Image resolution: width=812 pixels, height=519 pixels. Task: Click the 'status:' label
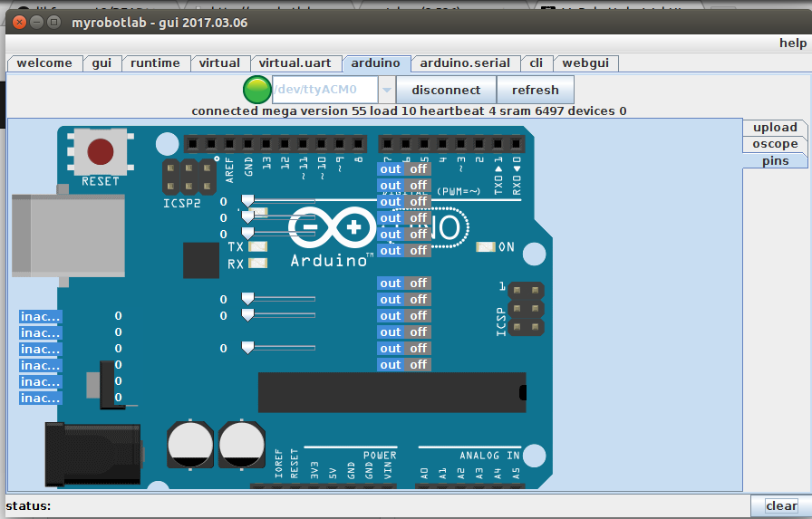[x=28, y=505]
